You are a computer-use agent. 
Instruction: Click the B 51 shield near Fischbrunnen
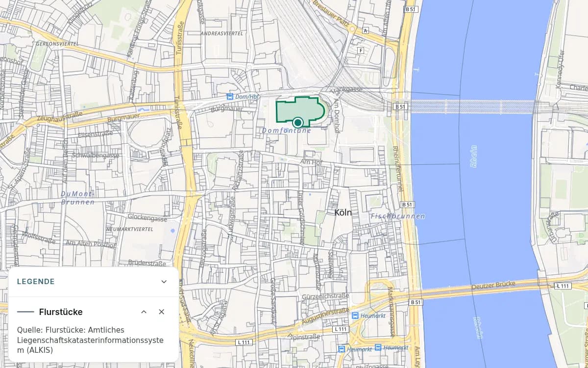tap(408, 204)
